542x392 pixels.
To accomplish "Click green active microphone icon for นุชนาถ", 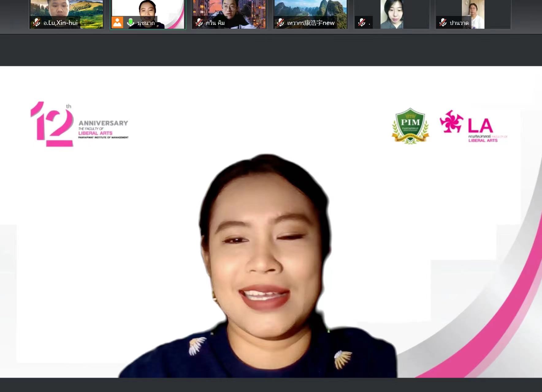I will (x=131, y=22).
